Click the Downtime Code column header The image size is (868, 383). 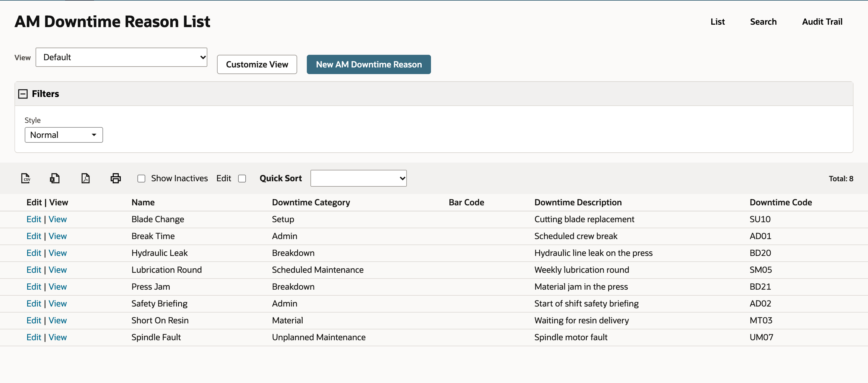pyautogui.click(x=780, y=202)
